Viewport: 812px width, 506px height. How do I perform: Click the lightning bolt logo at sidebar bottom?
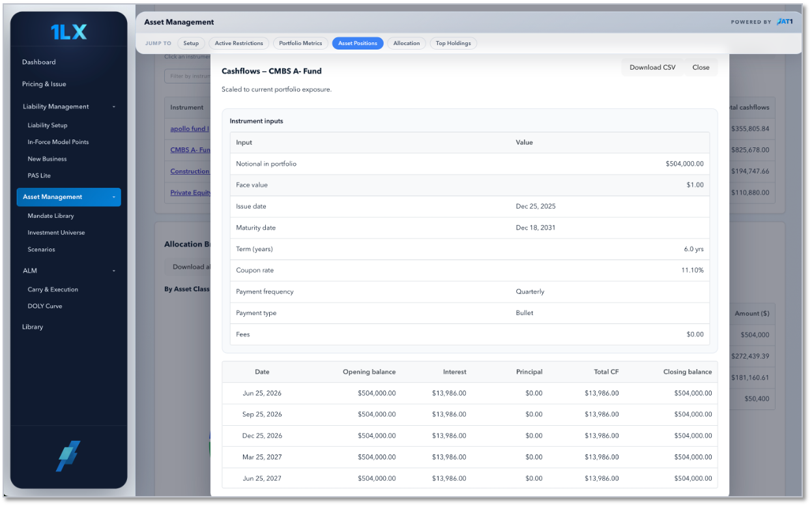(68, 456)
